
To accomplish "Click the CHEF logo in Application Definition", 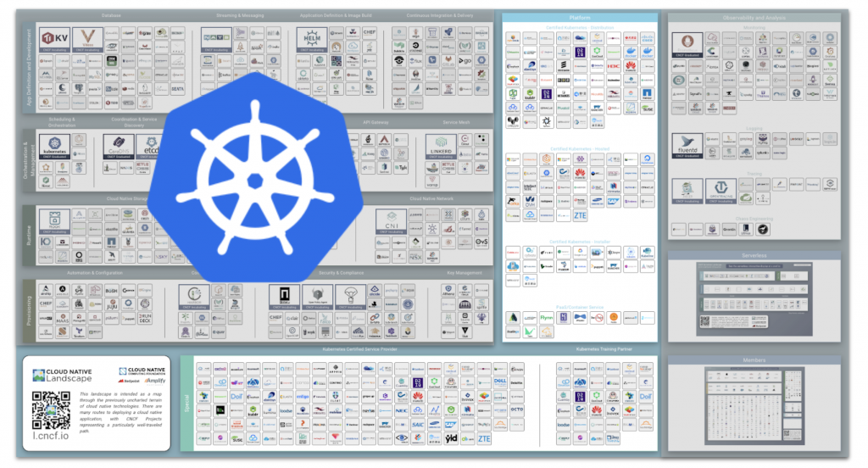I will point(370,32).
